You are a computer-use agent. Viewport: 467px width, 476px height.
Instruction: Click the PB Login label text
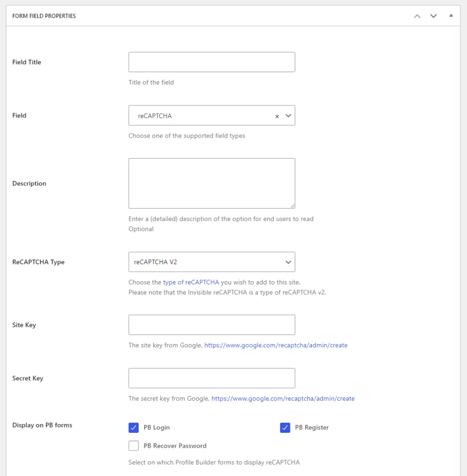157,428
